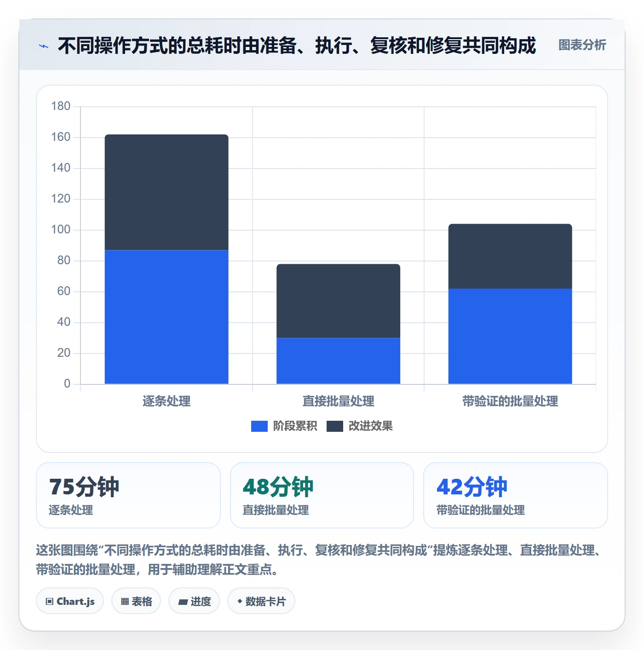Image resolution: width=644 pixels, height=650 pixels.
Task: Toggle the 阶段累积 legend color swatch
Action: coord(259,426)
